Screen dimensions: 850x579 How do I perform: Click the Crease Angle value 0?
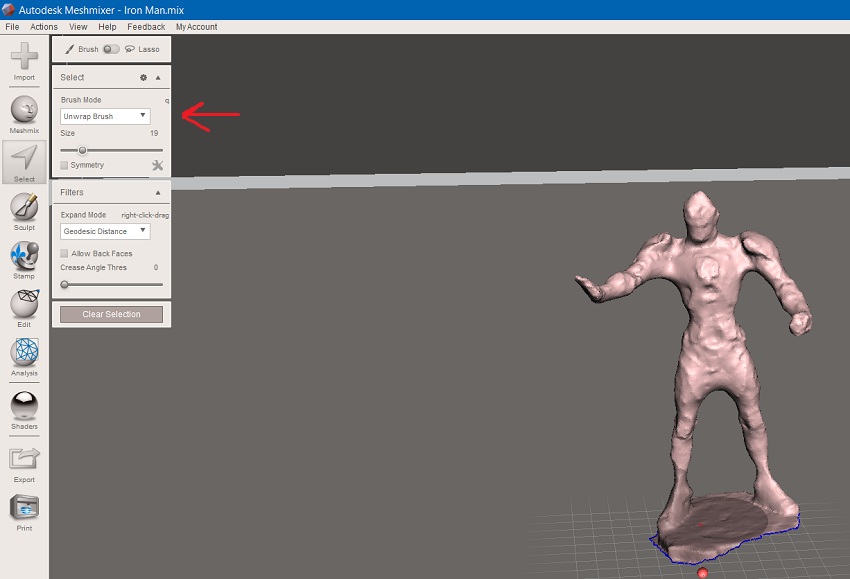coord(156,267)
